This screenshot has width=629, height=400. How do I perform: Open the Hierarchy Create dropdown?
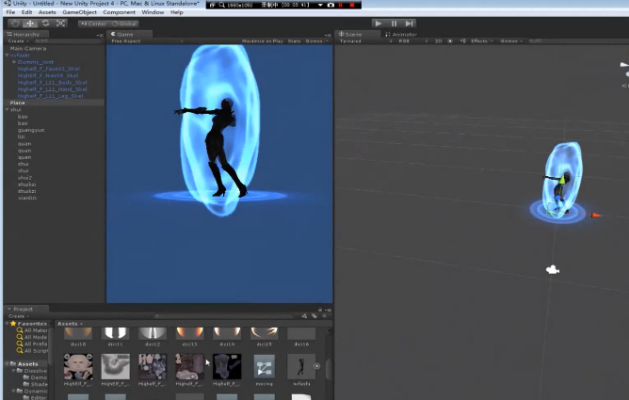(x=18, y=41)
